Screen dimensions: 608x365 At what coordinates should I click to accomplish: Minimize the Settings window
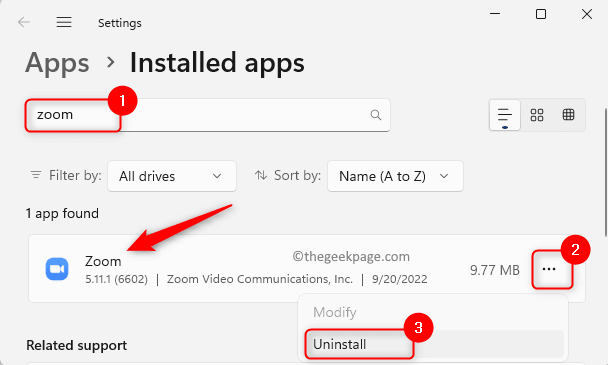coord(495,14)
